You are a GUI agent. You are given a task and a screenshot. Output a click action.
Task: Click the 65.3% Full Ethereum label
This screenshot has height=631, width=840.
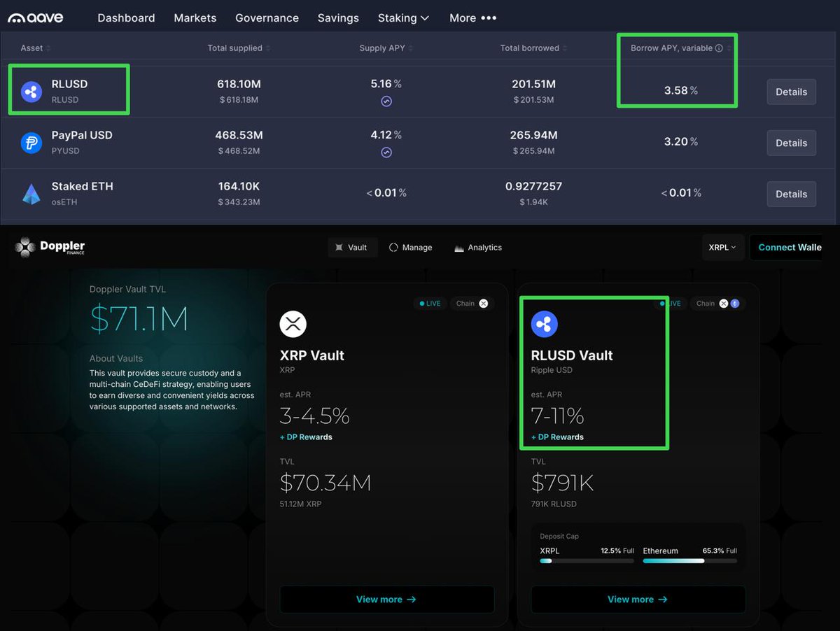(x=720, y=551)
